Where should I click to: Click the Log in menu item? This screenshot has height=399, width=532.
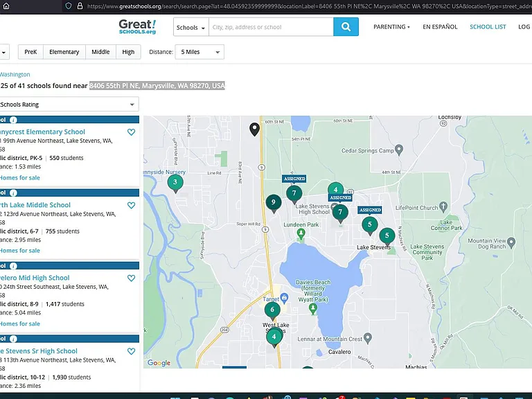(x=524, y=27)
